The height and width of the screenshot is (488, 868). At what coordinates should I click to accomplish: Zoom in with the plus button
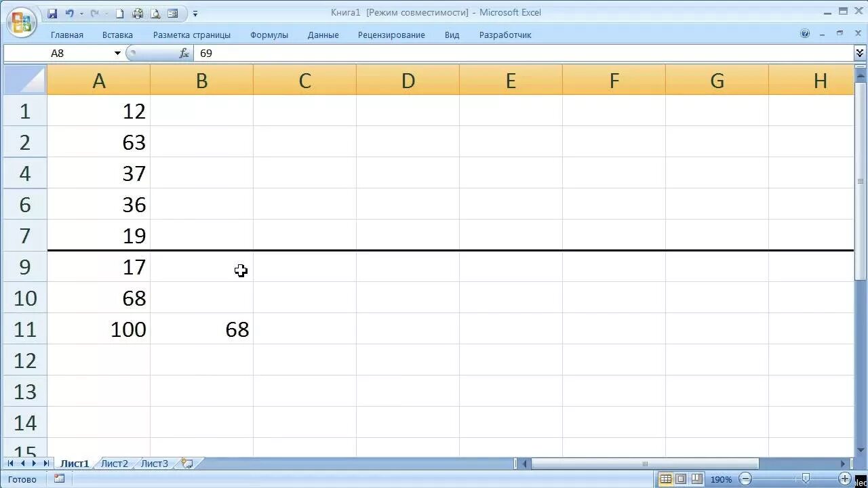click(x=845, y=479)
